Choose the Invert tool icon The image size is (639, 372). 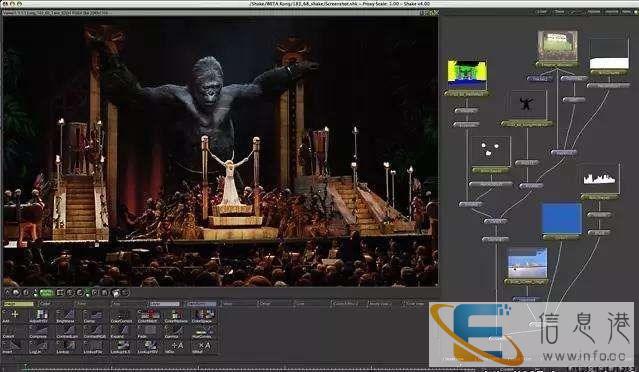click(11, 346)
